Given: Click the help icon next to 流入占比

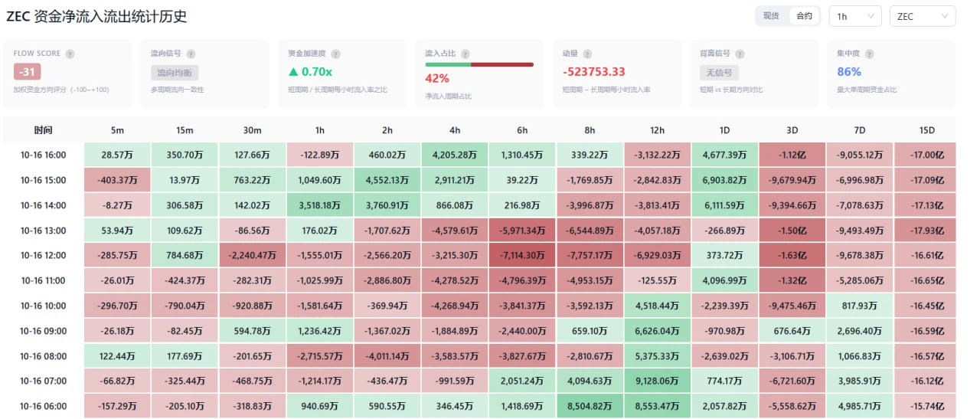Looking at the screenshot, I should coord(465,54).
